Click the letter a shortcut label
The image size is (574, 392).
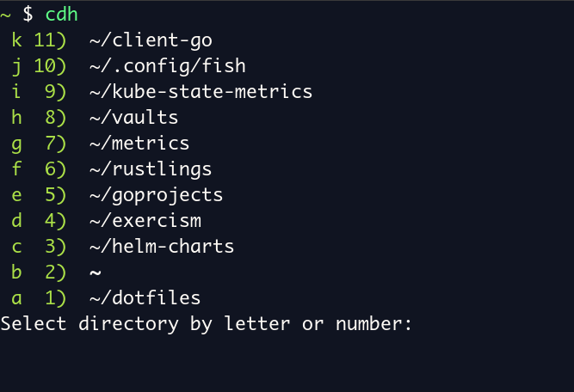point(17,298)
